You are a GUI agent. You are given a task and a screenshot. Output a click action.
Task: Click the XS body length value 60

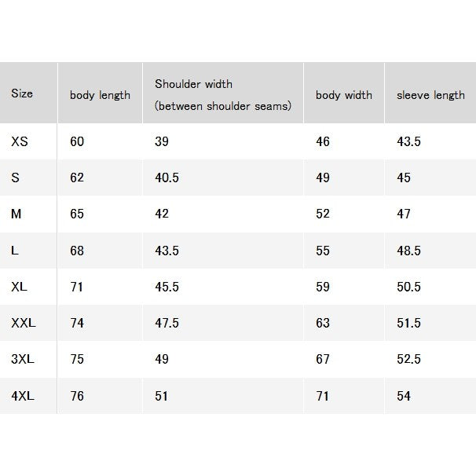pos(77,141)
